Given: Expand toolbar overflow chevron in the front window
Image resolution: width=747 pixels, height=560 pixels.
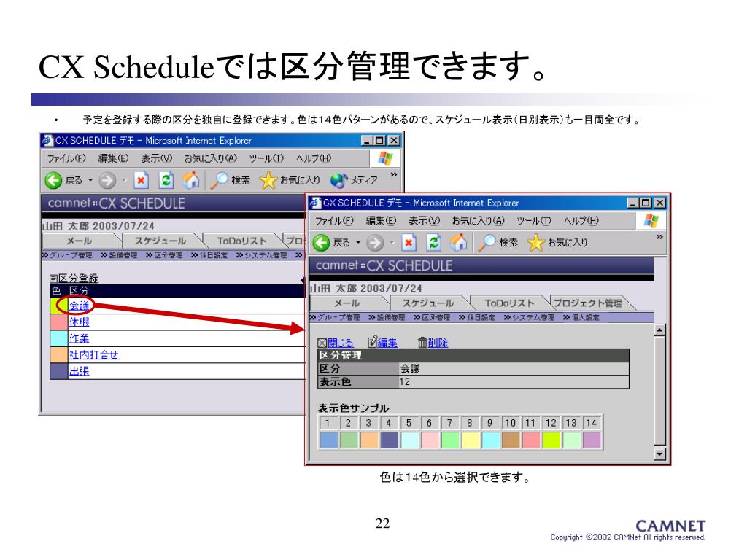Looking at the screenshot, I should (659, 237).
